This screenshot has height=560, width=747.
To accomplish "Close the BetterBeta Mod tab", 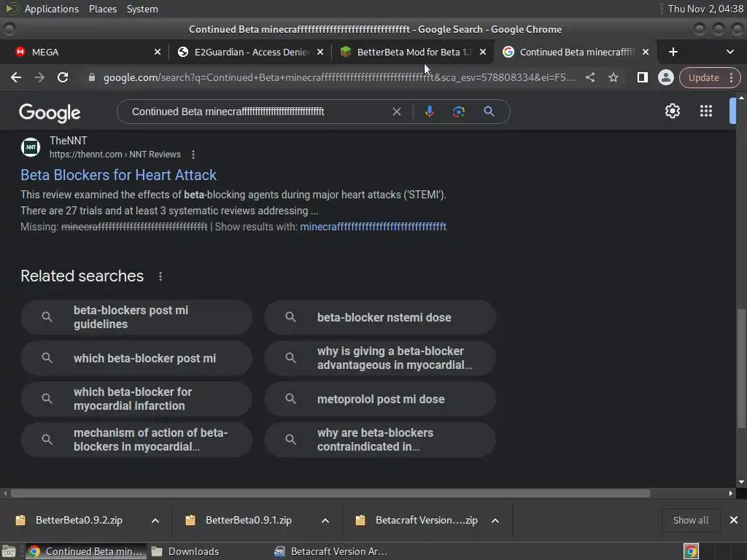I will pos(483,52).
